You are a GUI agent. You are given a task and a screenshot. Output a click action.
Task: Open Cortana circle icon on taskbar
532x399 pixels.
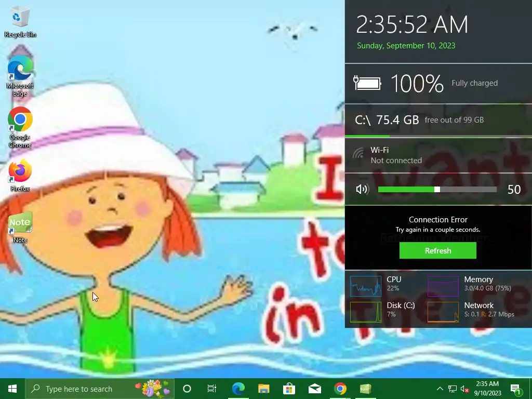point(187,389)
